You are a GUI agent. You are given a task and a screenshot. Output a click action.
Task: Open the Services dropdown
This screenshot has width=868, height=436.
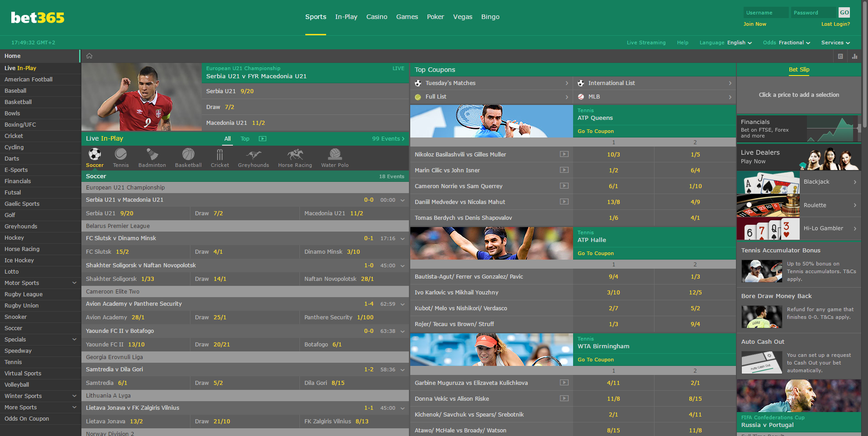835,43
